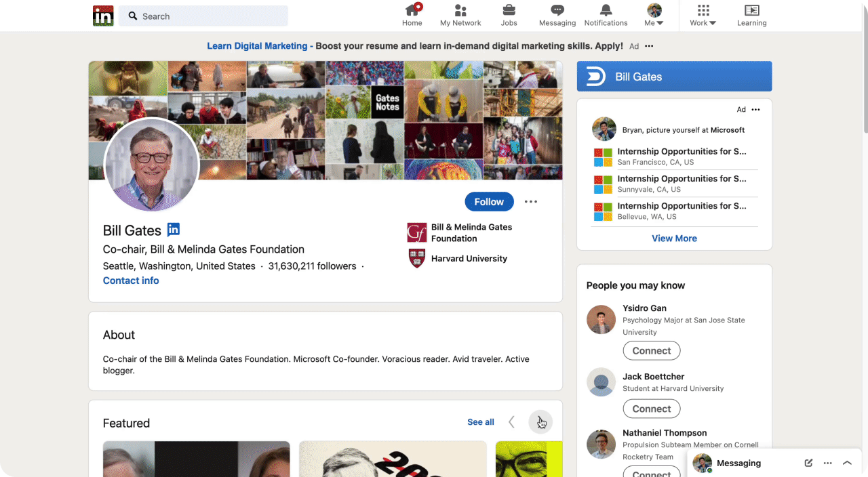
Task: Click LinkedIn influencer badge beside name
Action: [174, 230]
